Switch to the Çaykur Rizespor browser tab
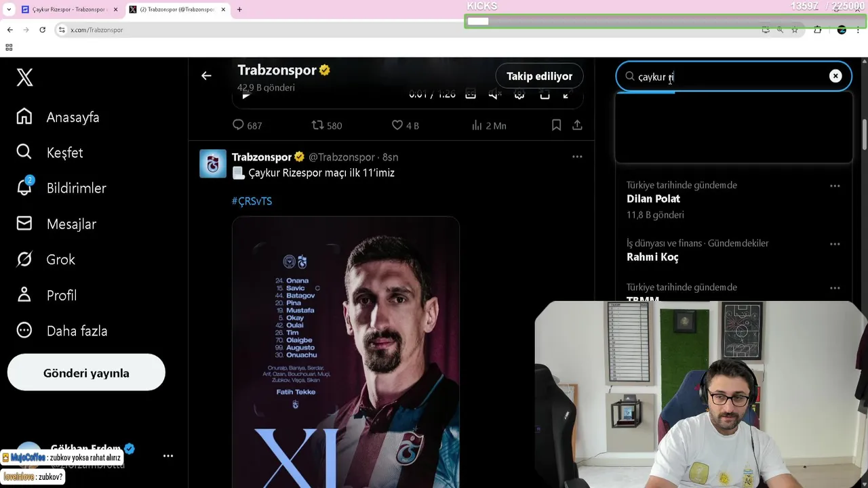This screenshot has height=488, width=868. 68,9
